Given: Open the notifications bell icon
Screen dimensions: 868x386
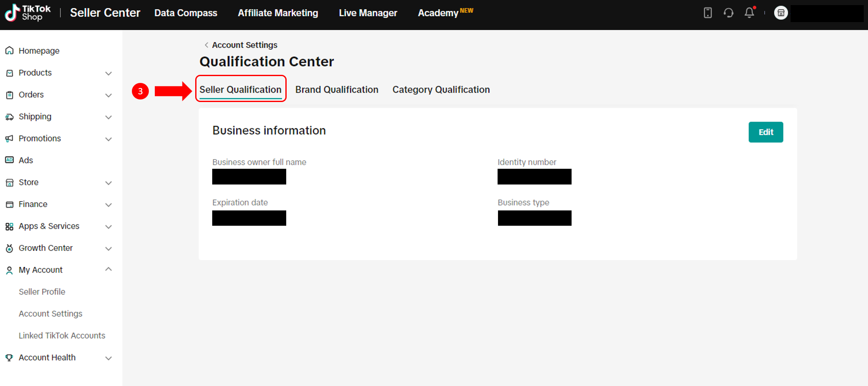Looking at the screenshot, I should coord(749,13).
